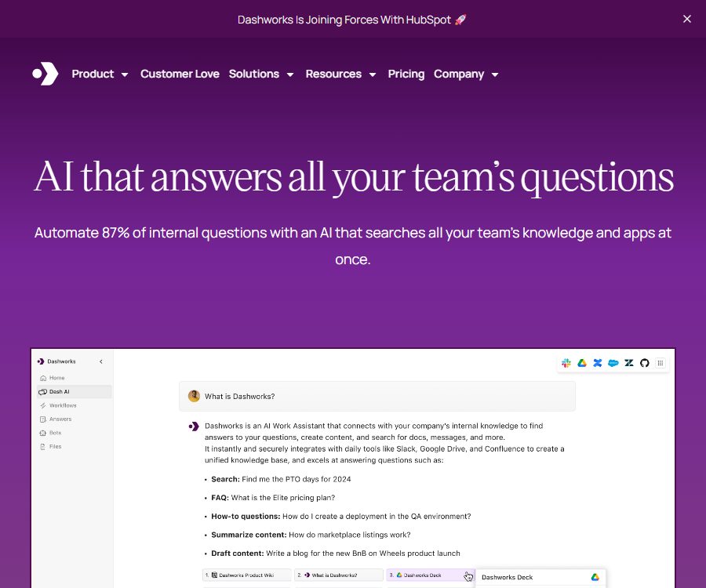Click the 'What is Dashworks?' question box
Viewport: 706px width, 588px height.
click(377, 396)
